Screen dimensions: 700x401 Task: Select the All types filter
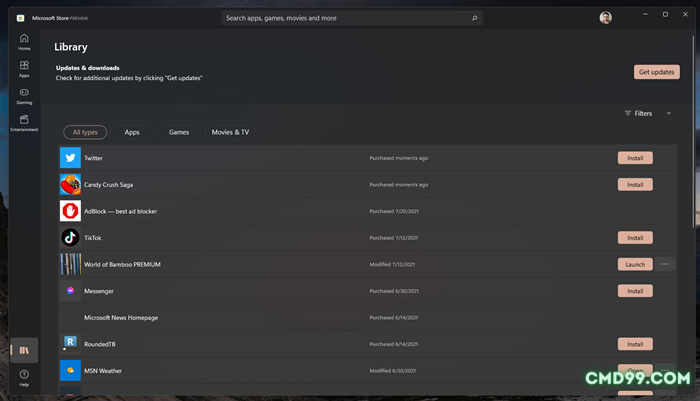coord(85,132)
